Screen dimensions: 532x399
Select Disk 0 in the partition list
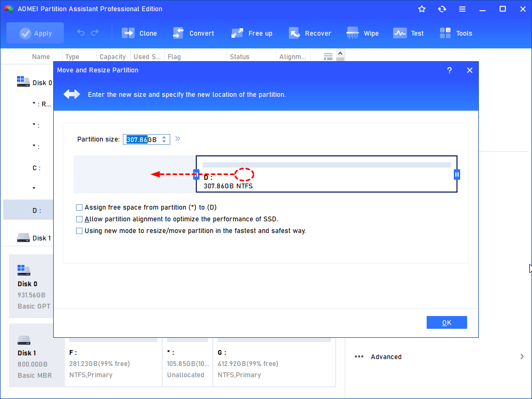click(x=35, y=83)
